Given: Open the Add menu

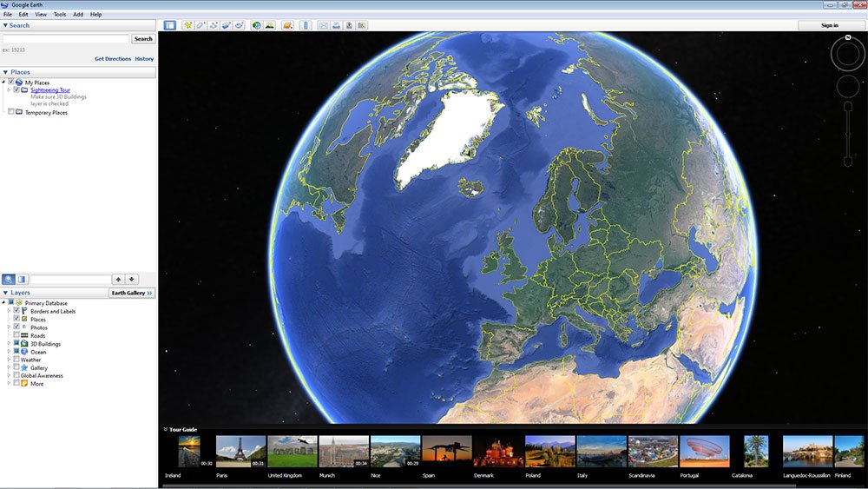Looking at the screenshot, I should tap(78, 15).
